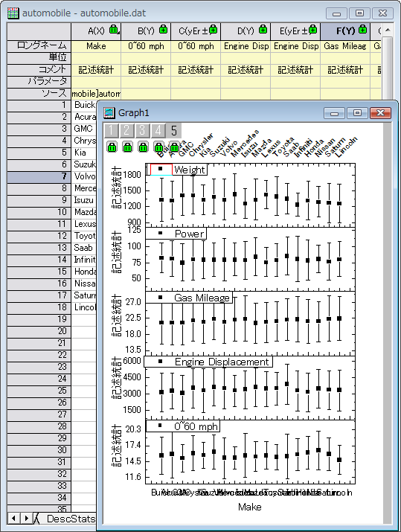
Task: Click Gas Mileag long name cell
Action: click(x=345, y=46)
